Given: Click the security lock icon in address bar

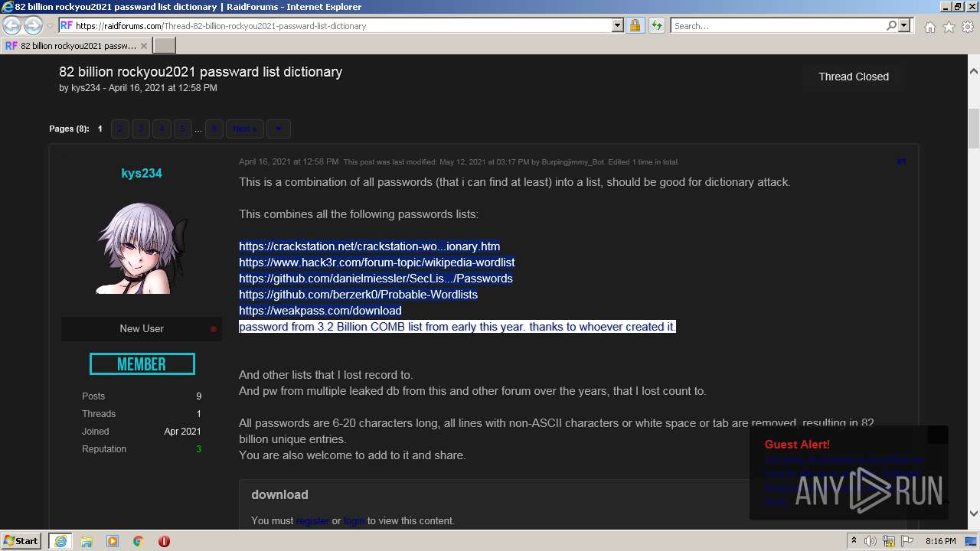Looking at the screenshot, I should [x=635, y=25].
